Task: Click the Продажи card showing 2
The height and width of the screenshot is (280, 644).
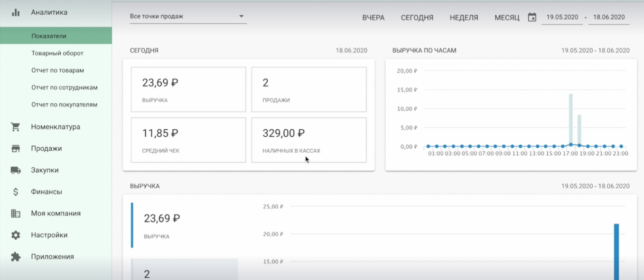Action: 309,89
